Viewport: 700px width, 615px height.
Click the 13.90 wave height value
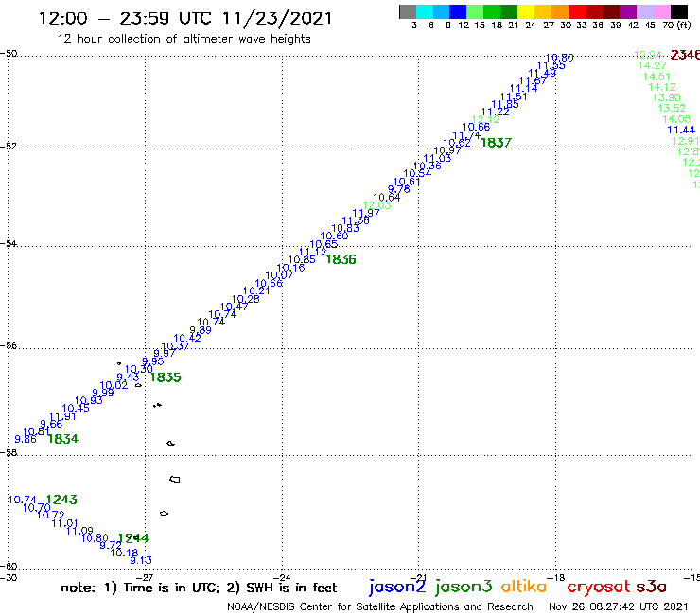(667, 97)
